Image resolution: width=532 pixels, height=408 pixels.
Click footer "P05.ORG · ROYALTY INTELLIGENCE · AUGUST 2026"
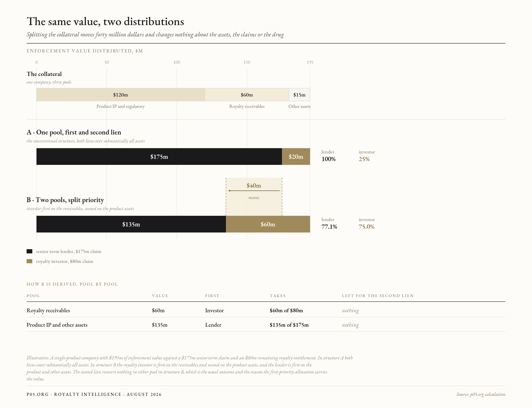coord(94,394)
